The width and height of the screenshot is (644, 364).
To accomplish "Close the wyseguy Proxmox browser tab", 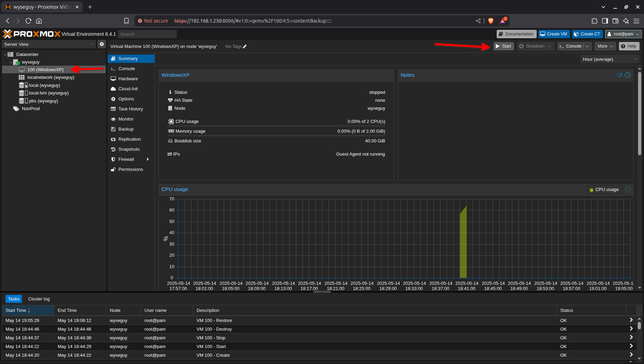I will 77,7.
